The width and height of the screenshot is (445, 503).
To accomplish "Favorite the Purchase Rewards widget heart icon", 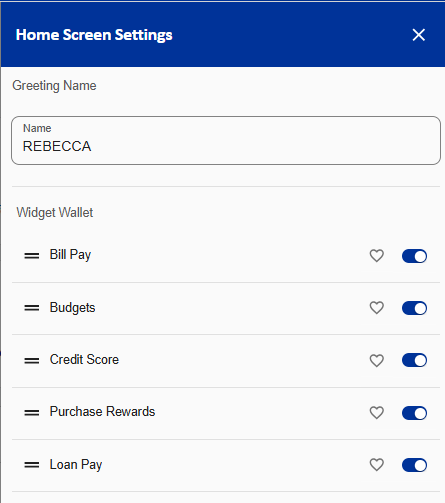I will point(377,413).
